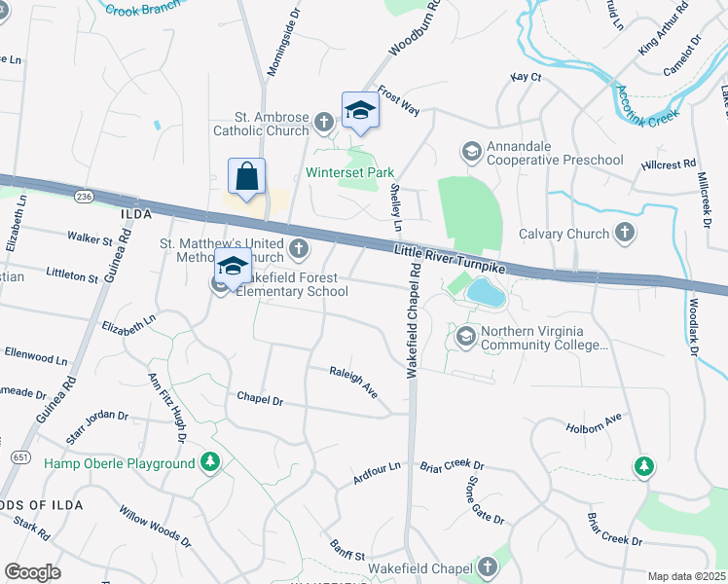Image resolution: width=728 pixels, height=584 pixels.
Task: Click the blue pond near the college
Action: tap(486, 292)
